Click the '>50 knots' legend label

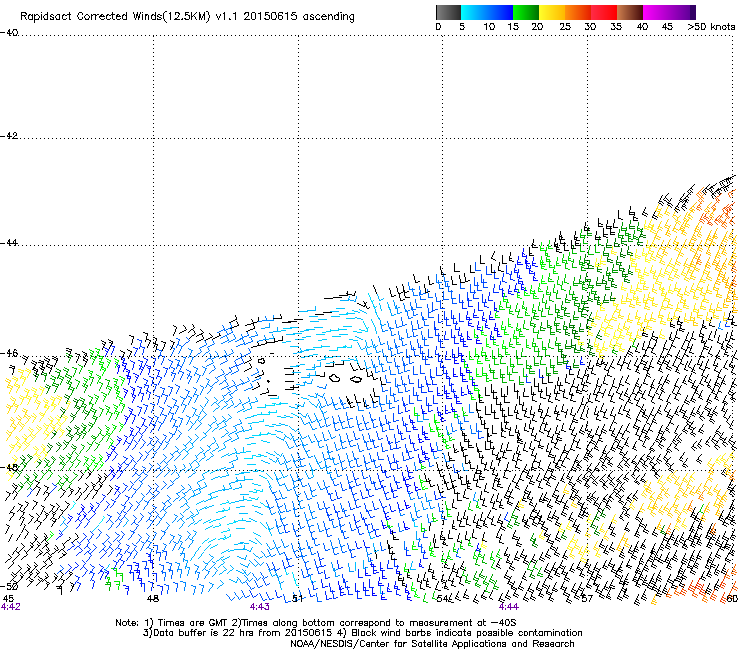coord(711,27)
